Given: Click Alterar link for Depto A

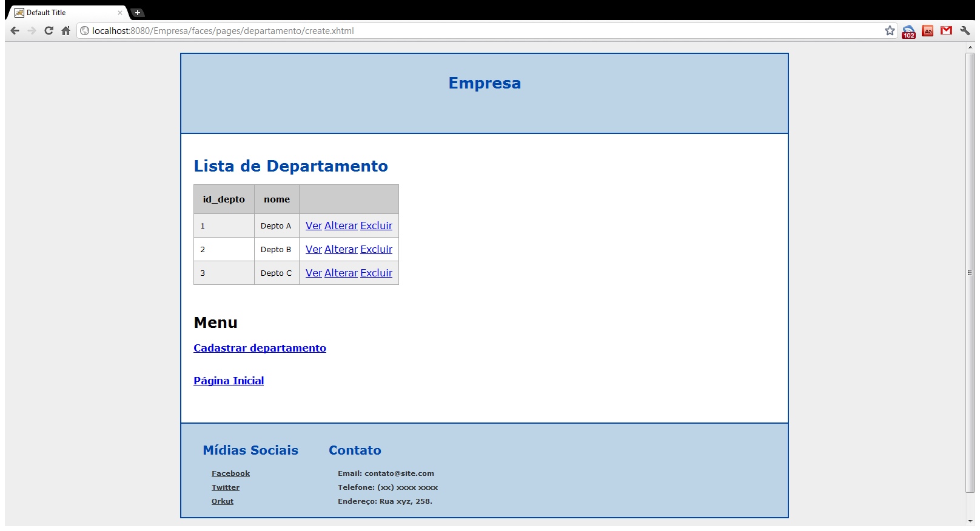Looking at the screenshot, I should pyautogui.click(x=341, y=225).
